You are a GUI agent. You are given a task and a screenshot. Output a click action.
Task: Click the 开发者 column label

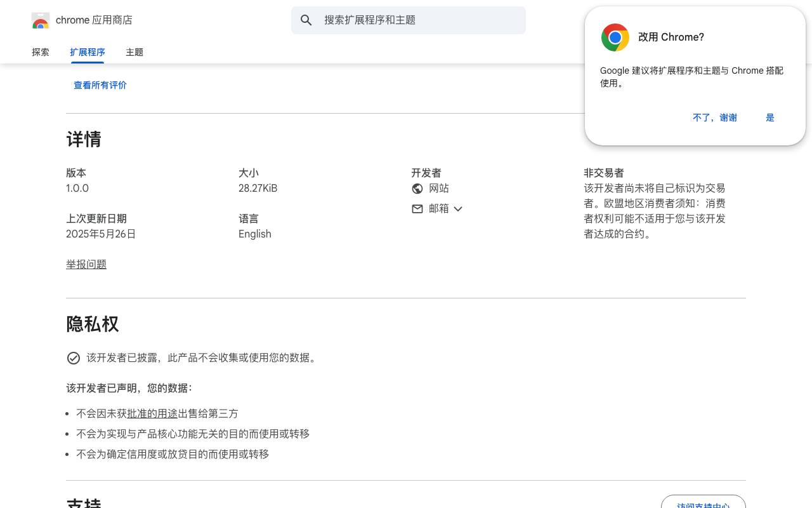tap(426, 173)
